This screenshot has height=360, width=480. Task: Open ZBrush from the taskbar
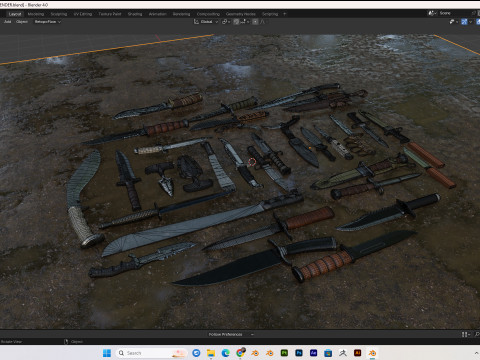(x=343, y=353)
